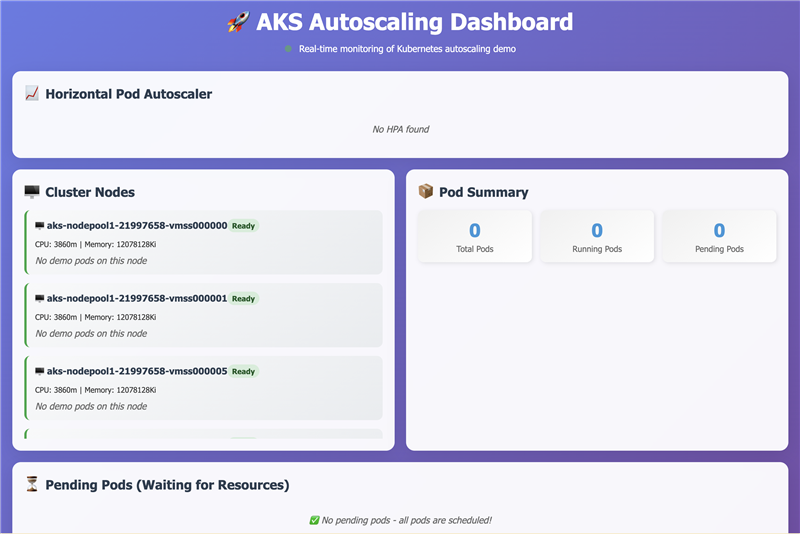Click the computer icon of node vmss000001
This screenshot has height=534, width=800.
click(39, 298)
